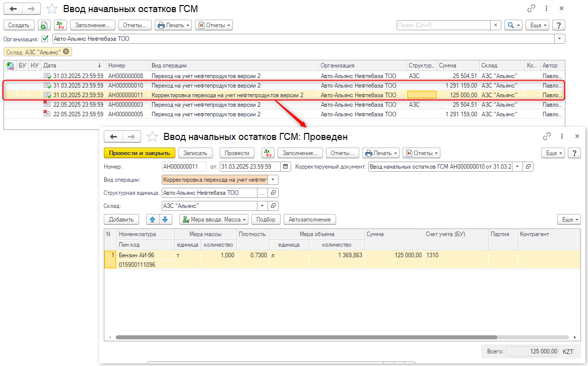Click the Автозаполнение button

tap(309, 219)
